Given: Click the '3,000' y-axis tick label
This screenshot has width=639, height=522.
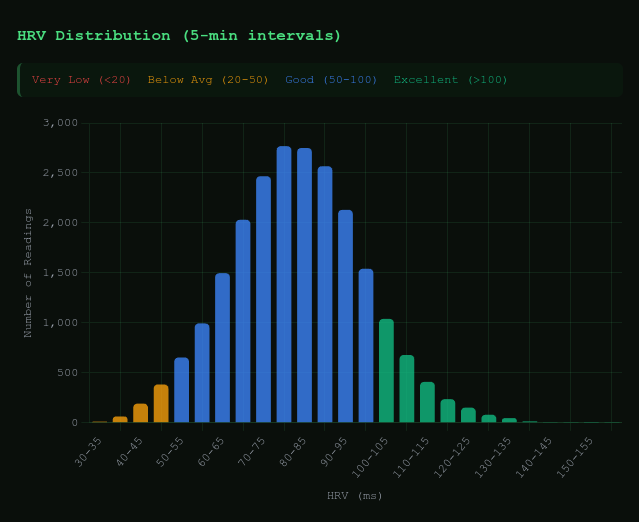Looking at the screenshot, I should click(60, 123).
